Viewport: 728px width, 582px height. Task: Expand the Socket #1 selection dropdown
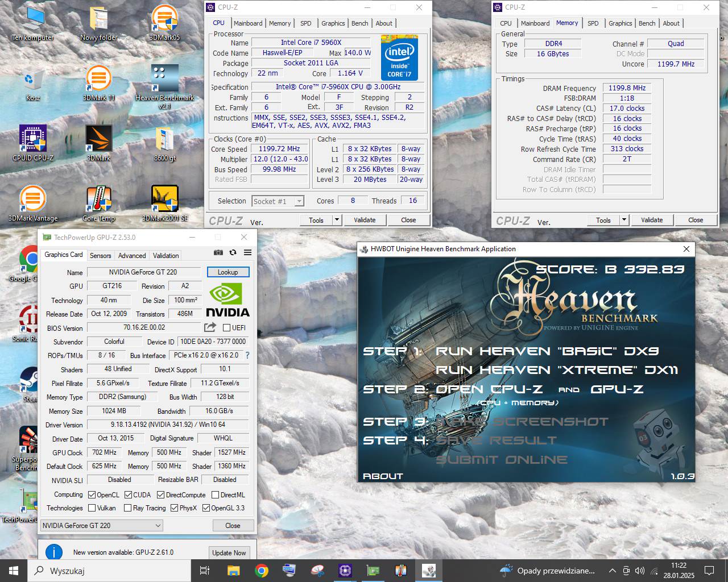(278, 201)
